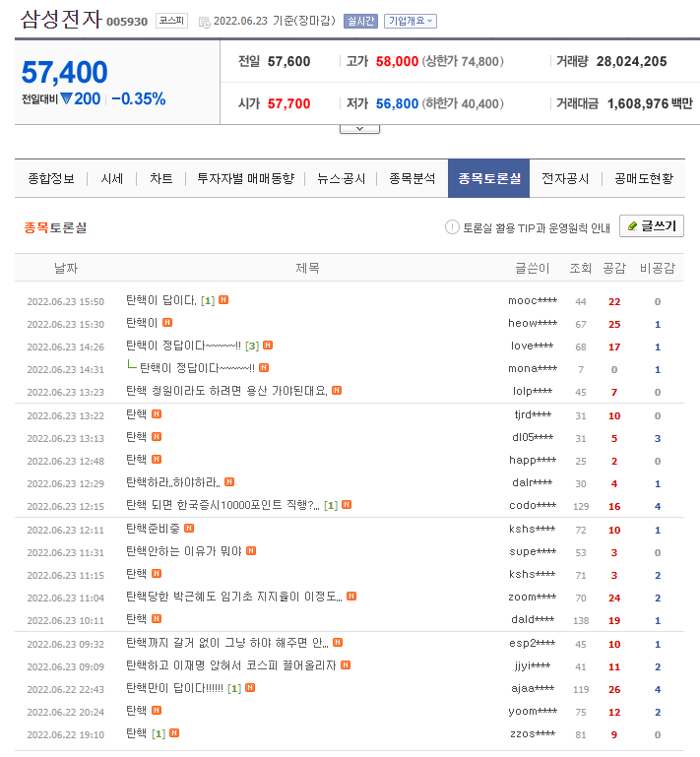The width and height of the screenshot is (700, 757).
Task: Click the 조회 column header
Action: point(580,268)
